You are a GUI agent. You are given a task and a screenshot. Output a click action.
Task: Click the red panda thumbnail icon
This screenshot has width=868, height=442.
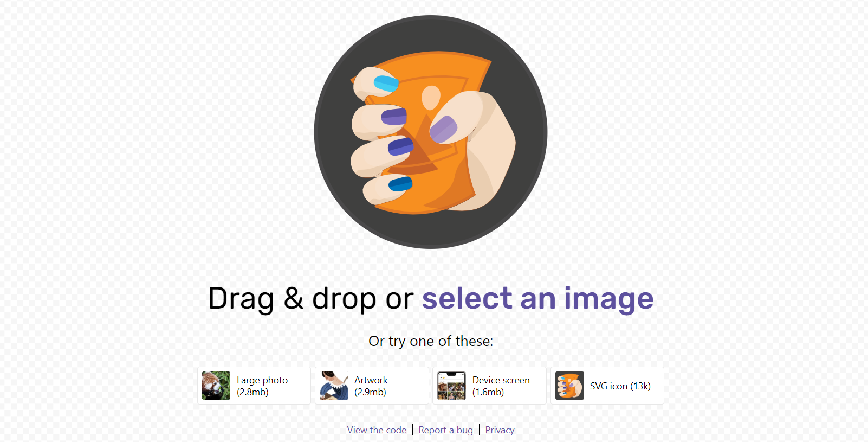(x=216, y=386)
